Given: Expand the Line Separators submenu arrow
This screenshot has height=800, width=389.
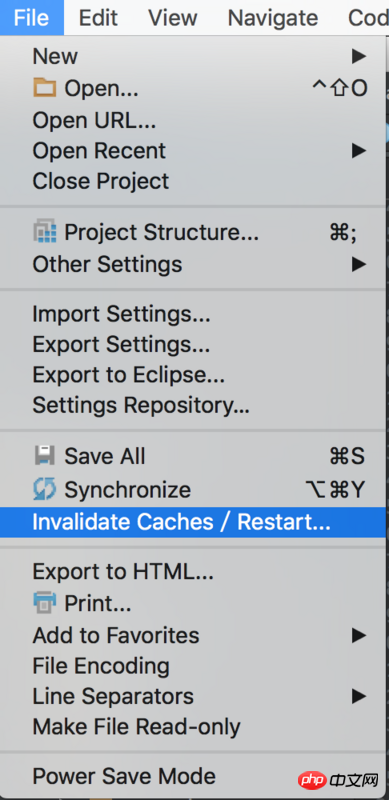Looking at the screenshot, I should click(359, 696).
